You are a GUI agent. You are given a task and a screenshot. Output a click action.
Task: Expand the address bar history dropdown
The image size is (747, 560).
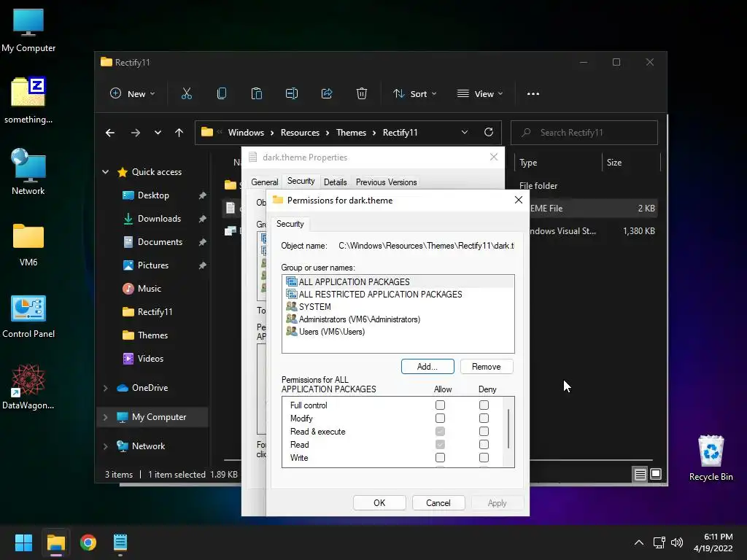tap(465, 133)
